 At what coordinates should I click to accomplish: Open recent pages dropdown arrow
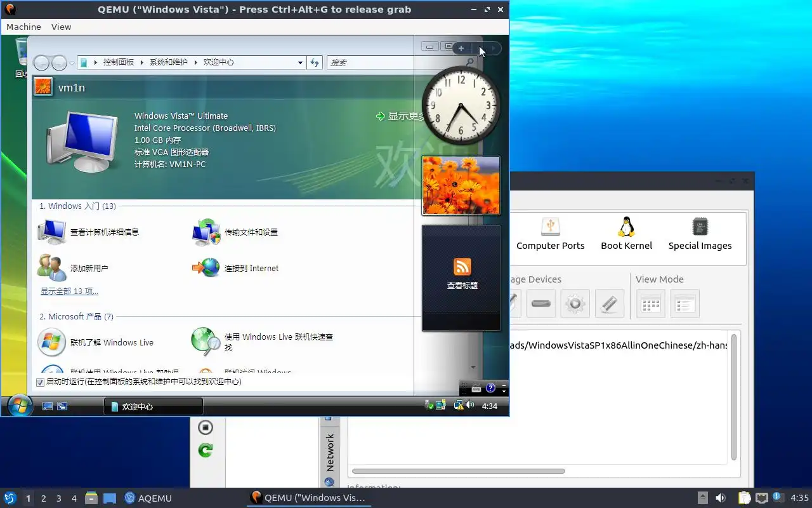(72, 63)
